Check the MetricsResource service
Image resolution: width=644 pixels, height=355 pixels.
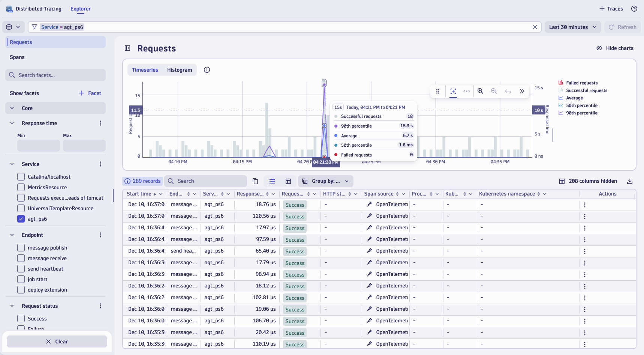(x=21, y=187)
